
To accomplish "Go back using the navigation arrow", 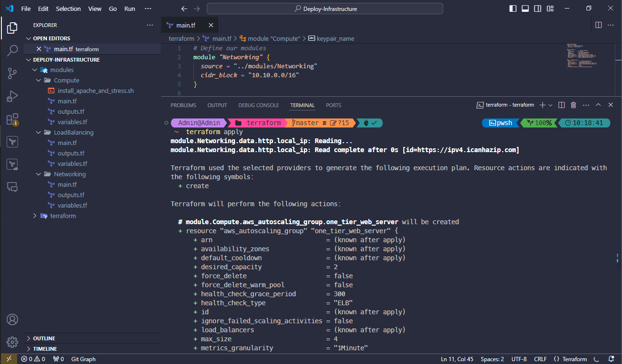I will tap(184, 9).
